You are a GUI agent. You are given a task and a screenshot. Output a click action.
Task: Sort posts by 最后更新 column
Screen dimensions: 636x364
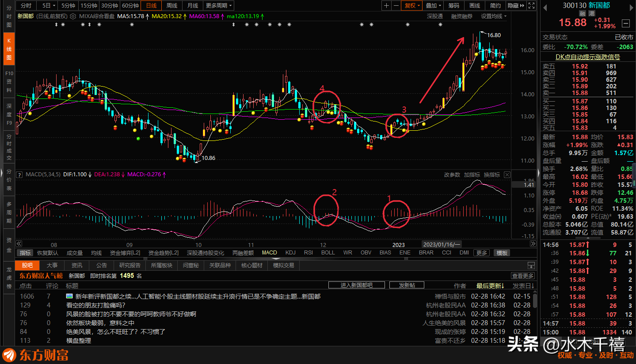point(491,286)
